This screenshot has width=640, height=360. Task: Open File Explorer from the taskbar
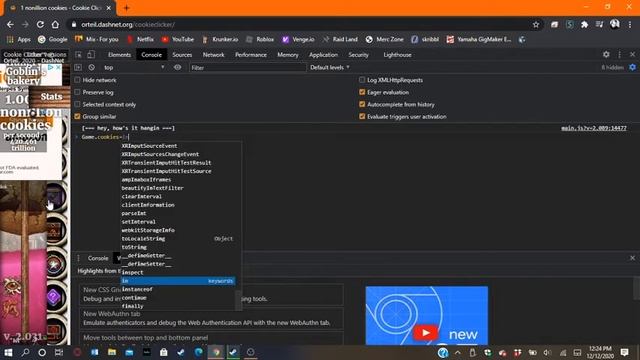click(111, 352)
